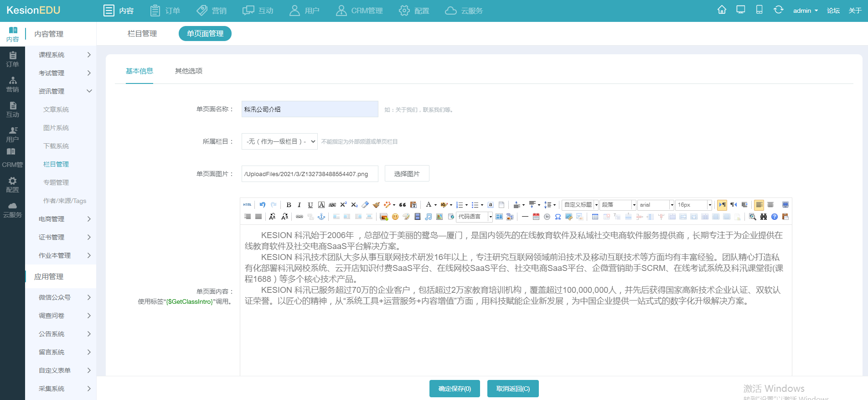Click the desktop monitor icon in header
Viewport: 868px width, 400px height.
[741, 10]
